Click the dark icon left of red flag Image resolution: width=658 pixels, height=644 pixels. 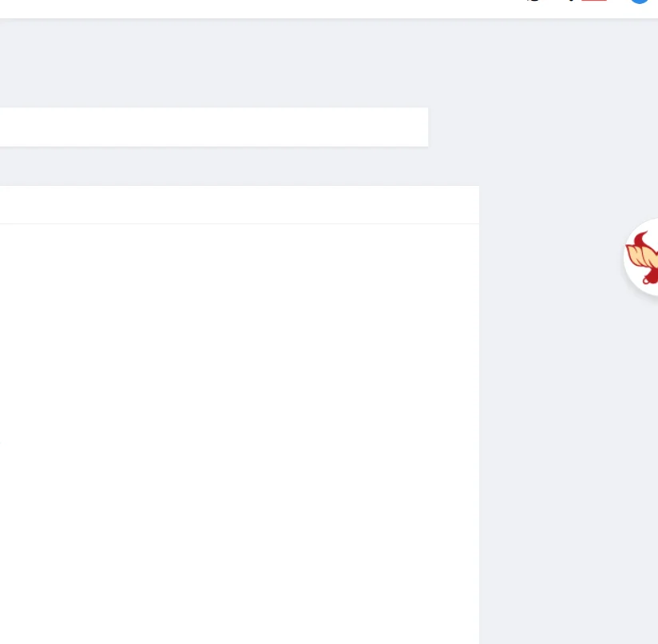[571, 1]
